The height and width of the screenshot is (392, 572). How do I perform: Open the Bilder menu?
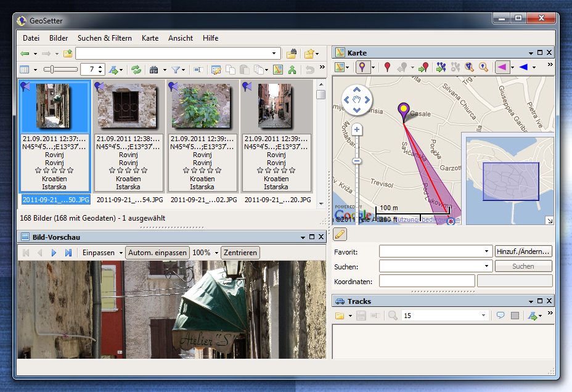click(59, 38)
